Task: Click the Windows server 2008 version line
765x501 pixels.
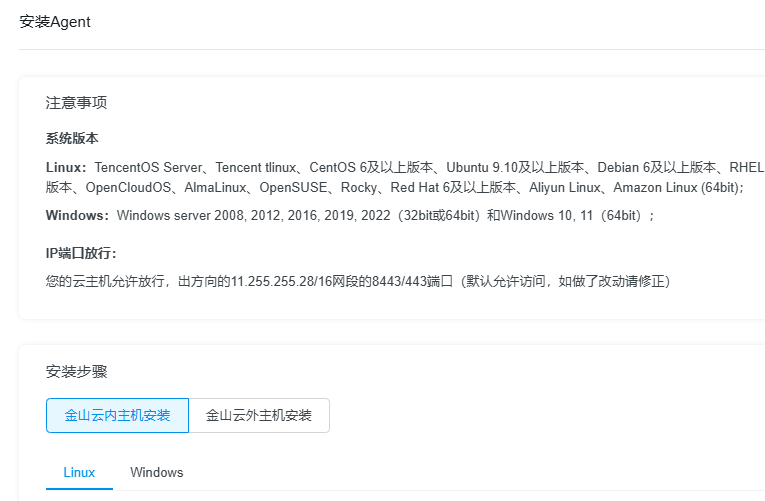Action: 385,215
